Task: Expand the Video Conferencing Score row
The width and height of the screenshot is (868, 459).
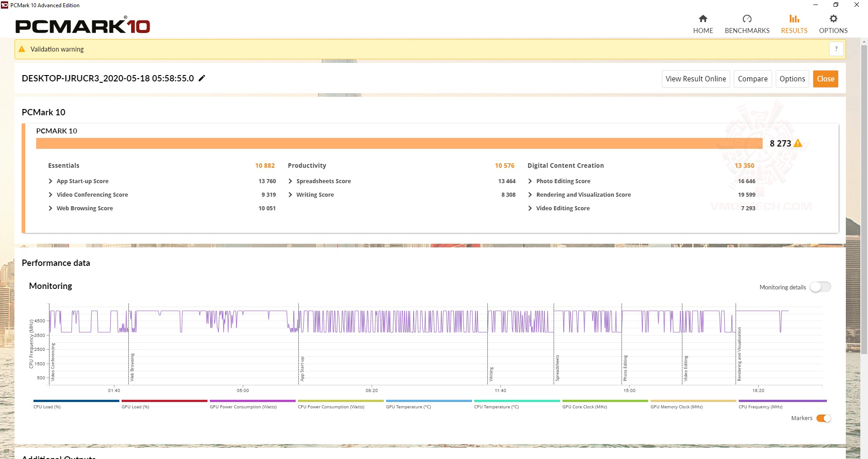Action: [50, 195]
